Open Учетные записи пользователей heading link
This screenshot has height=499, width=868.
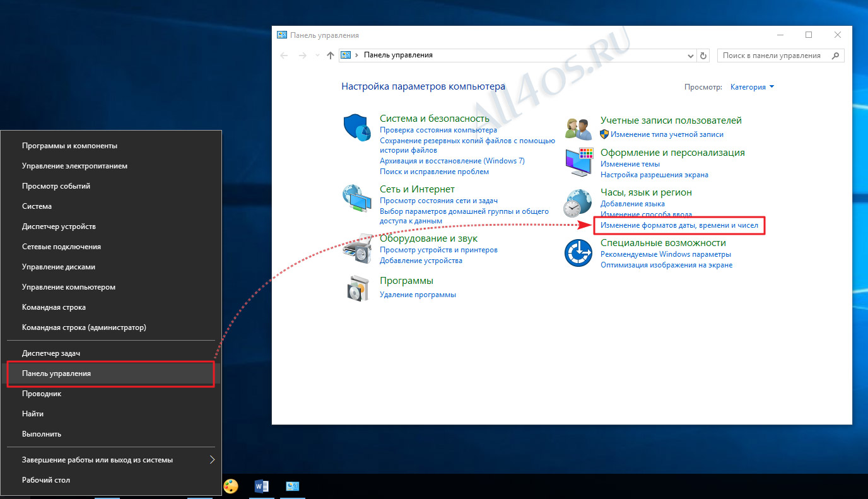(671, 120)
